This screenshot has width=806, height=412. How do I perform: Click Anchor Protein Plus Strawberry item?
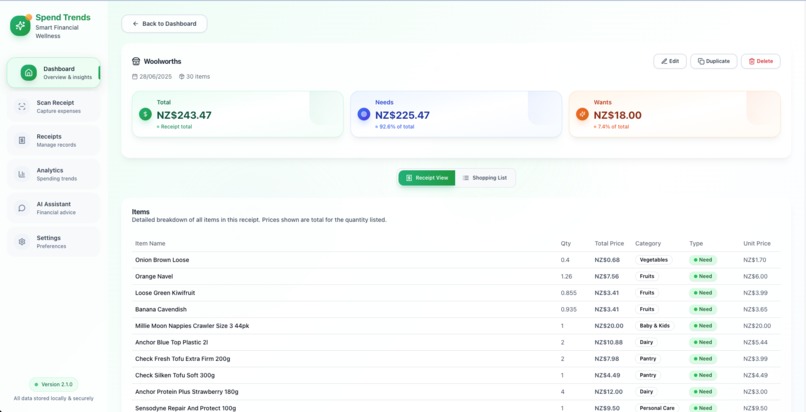[x=187, y=391]
